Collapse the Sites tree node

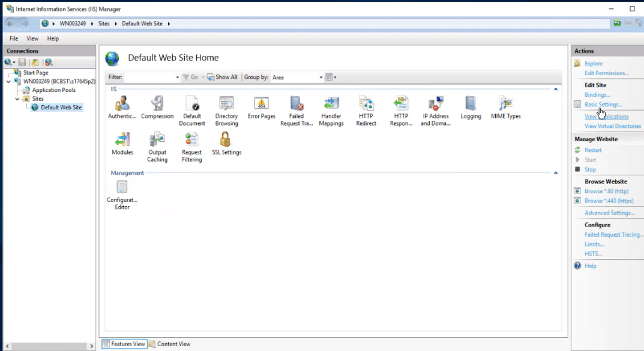coord(18,99)
